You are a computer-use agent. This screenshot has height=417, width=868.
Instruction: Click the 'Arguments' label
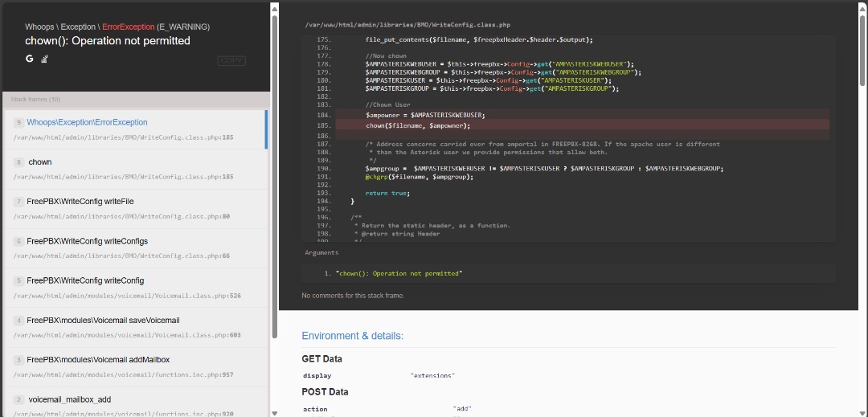tap(321, 253)
